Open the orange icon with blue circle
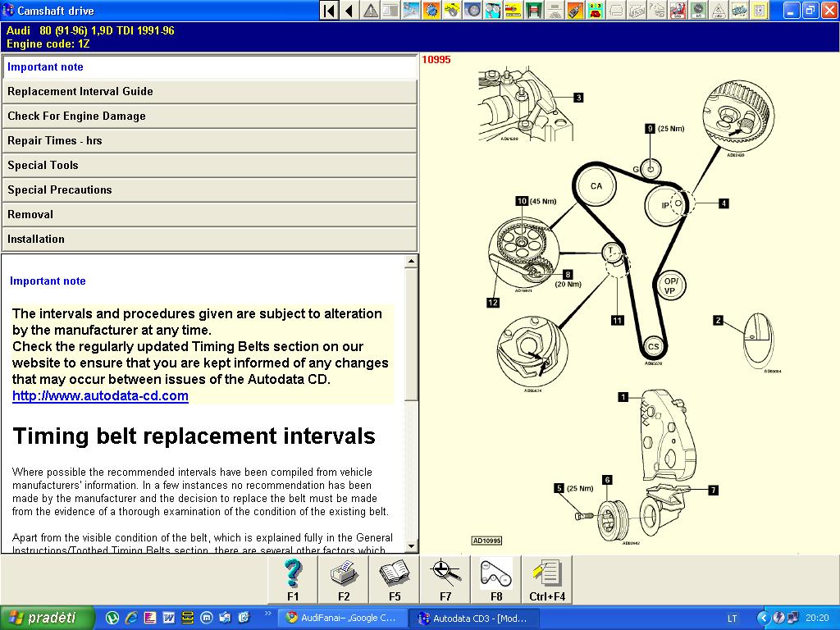 431,10
